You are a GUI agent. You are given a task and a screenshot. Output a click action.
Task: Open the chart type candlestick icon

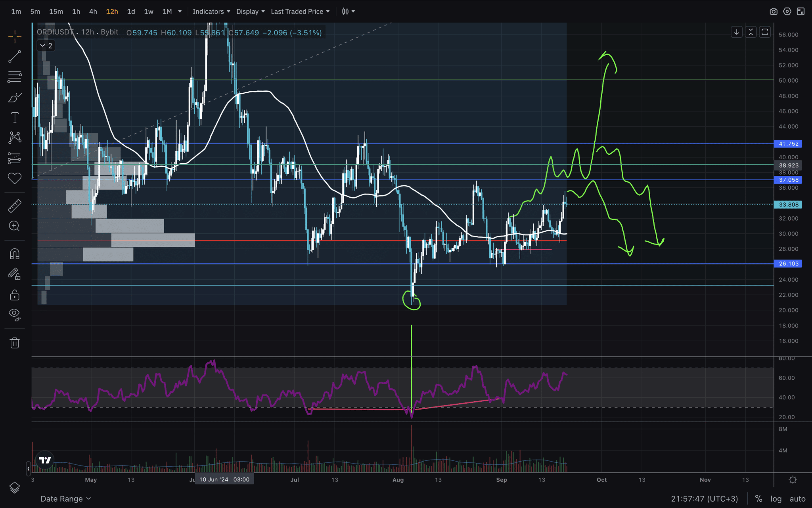tap(345, 12)
